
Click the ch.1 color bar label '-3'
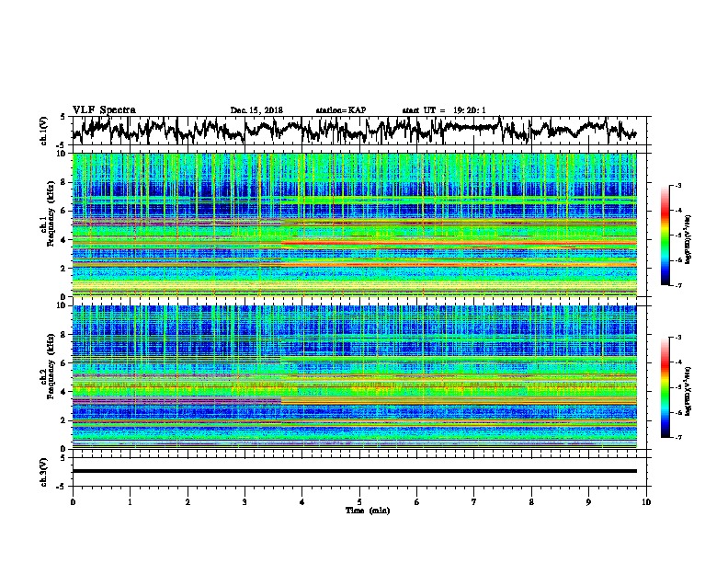click(x=678, y=185)
